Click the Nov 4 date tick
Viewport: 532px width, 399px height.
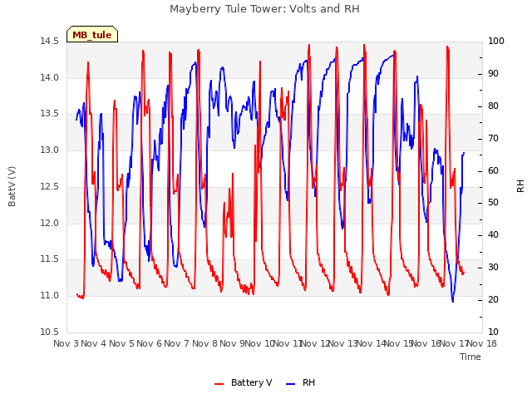[94, 343]
